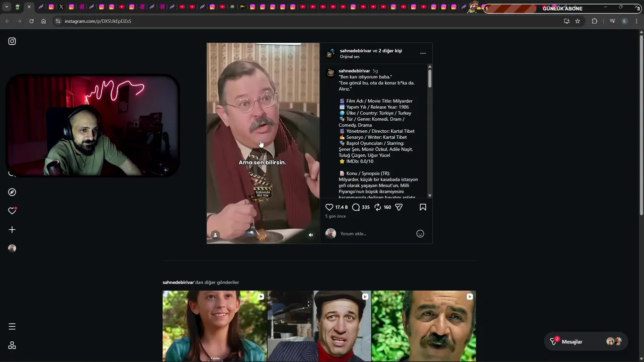Switch to the X (Twitter) browser tab
The width and height of the screenshot is (644, 362).
coord(61,7)
